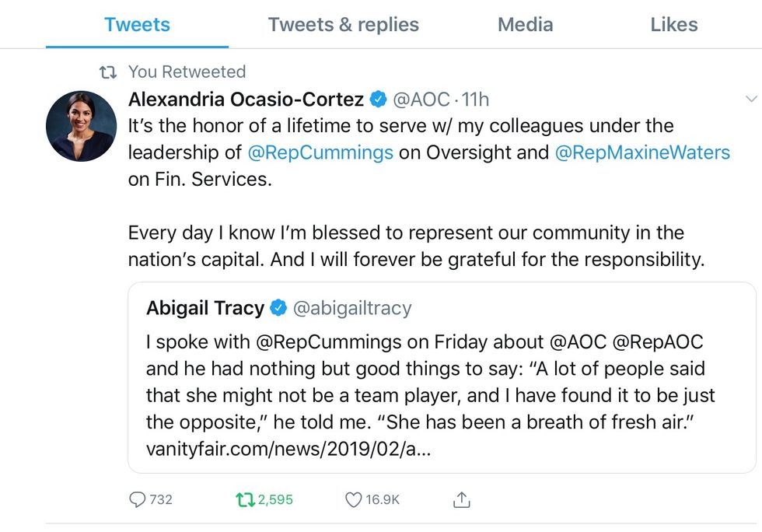762x532 pixels.
Task: Open the reply icon under the tweet
Action: click(x=137, y=499)
